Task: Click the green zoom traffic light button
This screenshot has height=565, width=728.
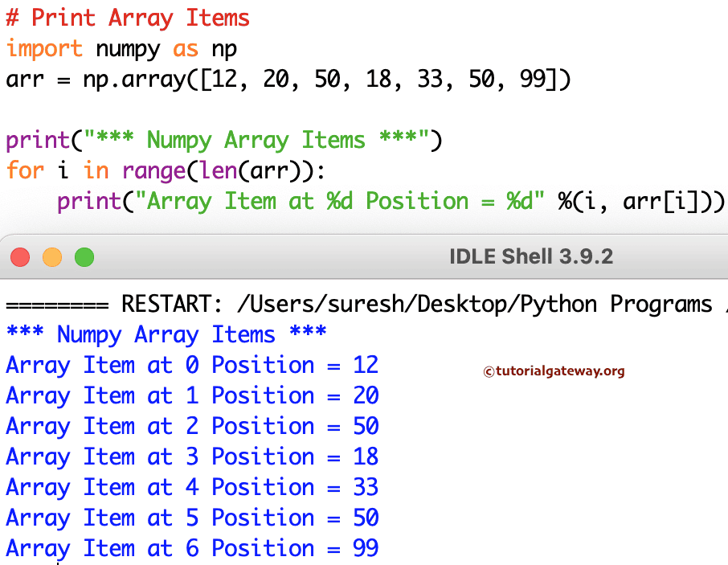Action: click(x=84, y=257)
